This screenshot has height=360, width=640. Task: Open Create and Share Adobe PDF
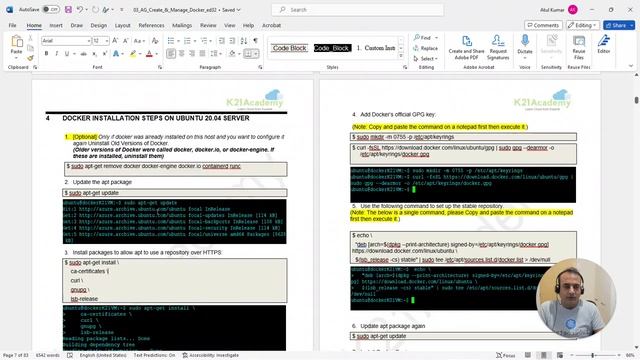tap(467, 47)
